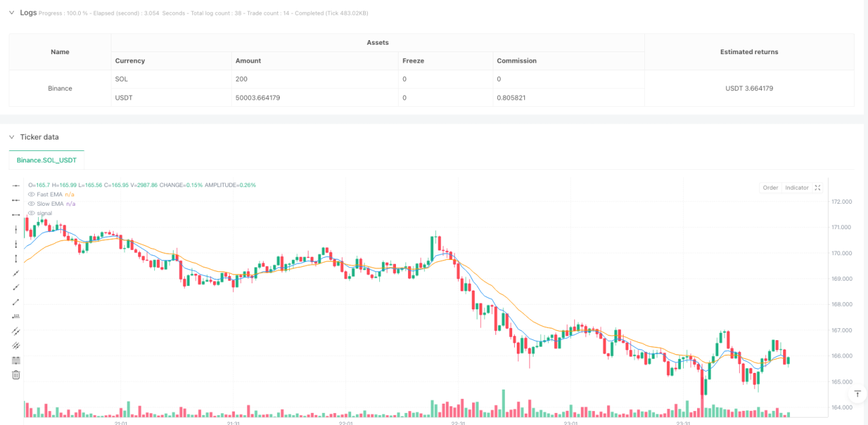The height and width of the screenshot is (425, 868).
Task: Pick the Fibonacci horizontal lines tool
Action: coord(16,360)
